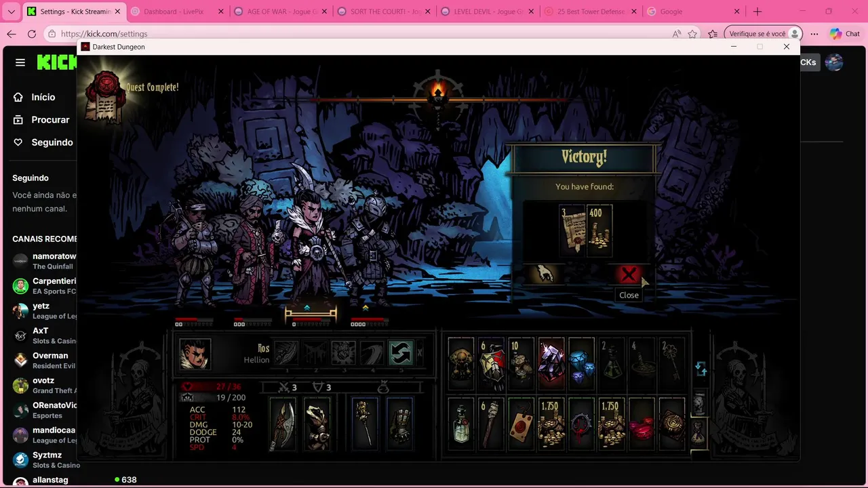Go back in the browser
This screenshot has width=868, height=488.
click(x=12, y=34)
